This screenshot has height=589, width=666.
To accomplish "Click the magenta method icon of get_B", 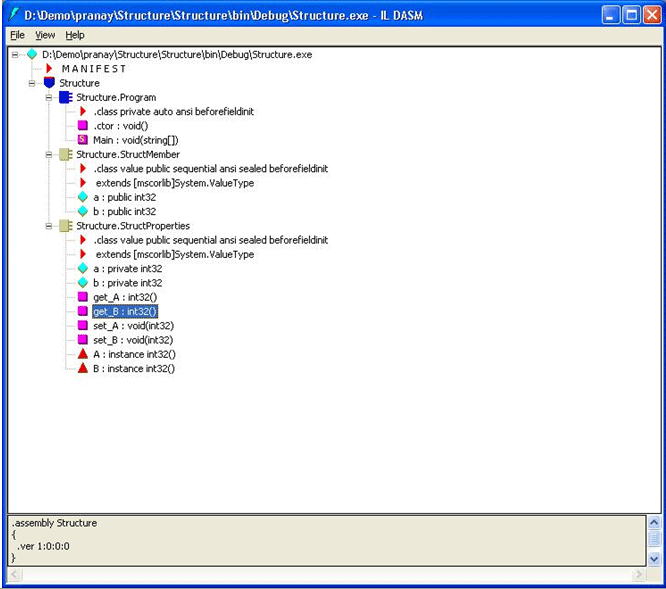I will (83, 311).
